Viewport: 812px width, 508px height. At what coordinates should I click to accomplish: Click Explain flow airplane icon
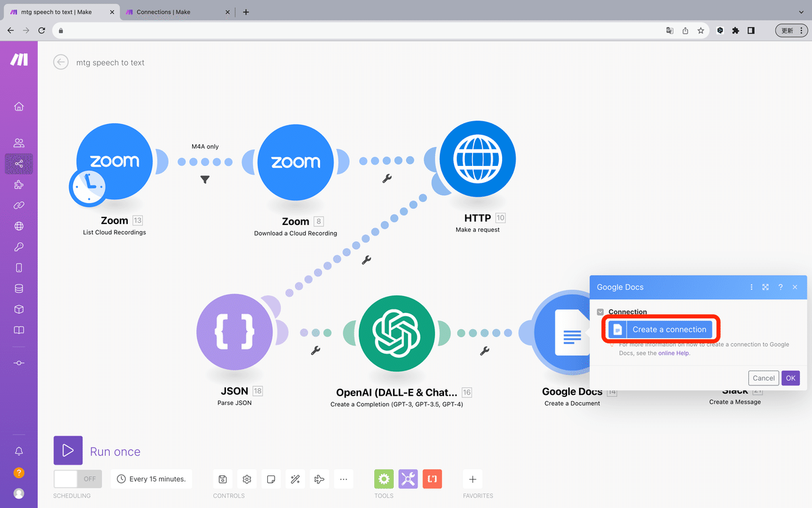tap(319, 480)
